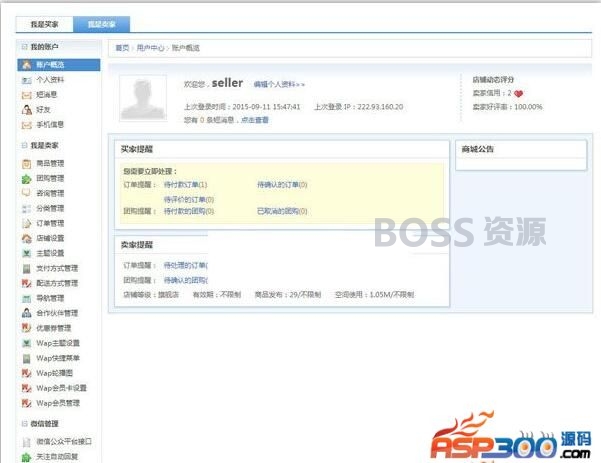Click 空间使用 1.05M/不限制 text
601x463 pixels.
[374, 295]
